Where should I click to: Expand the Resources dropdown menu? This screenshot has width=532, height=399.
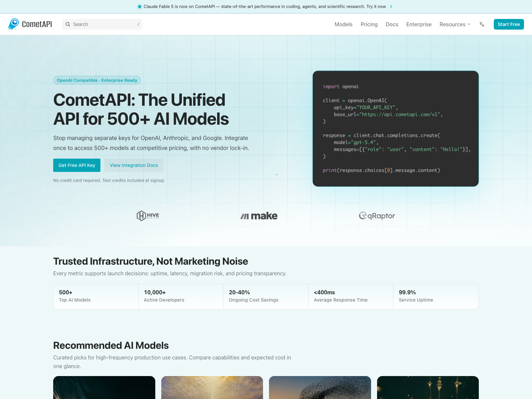click(455, 24)
